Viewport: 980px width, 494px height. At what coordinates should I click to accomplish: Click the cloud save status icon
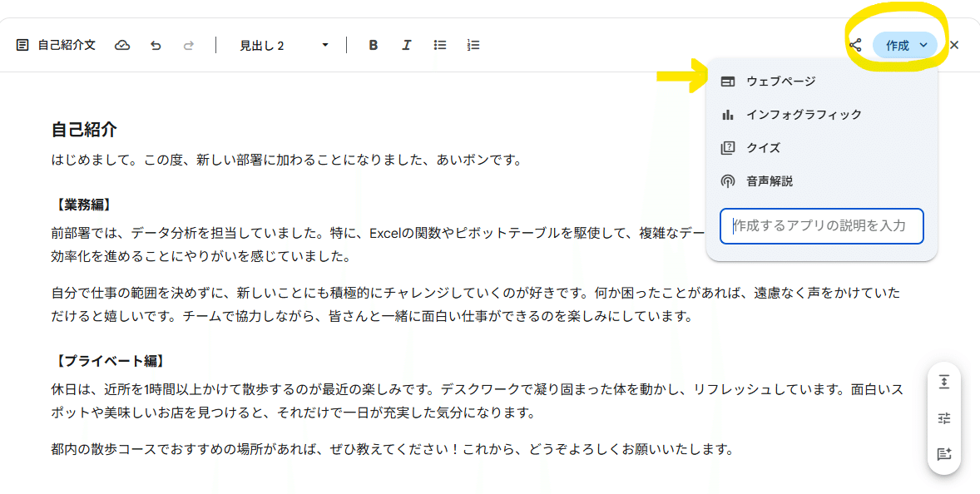click(122, 45)
